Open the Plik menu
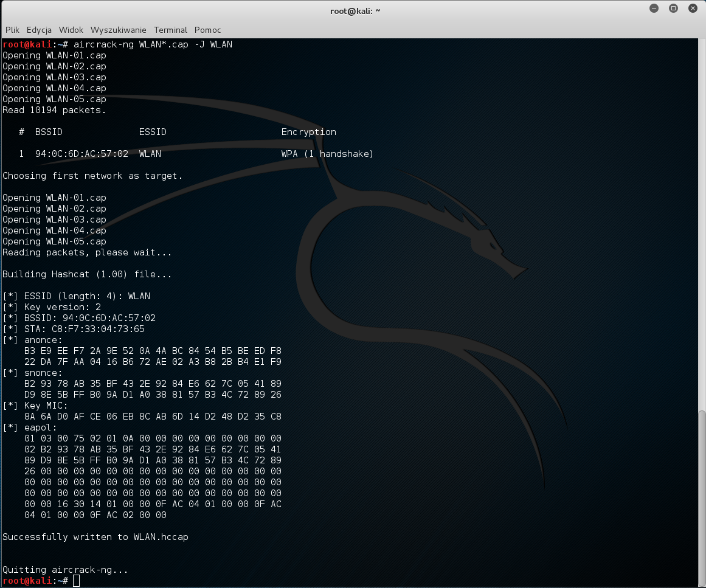Viewport: 706px width, 588px height. coord(12,30)
